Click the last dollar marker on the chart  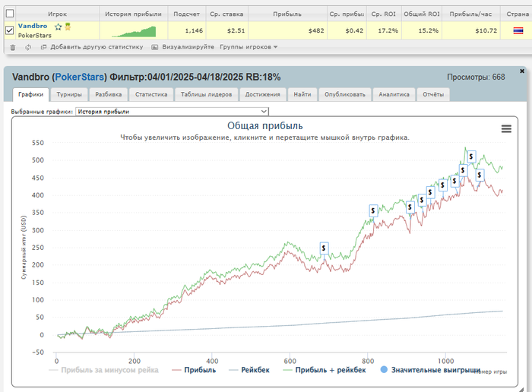pyautogui.click(x=480, y=175)
